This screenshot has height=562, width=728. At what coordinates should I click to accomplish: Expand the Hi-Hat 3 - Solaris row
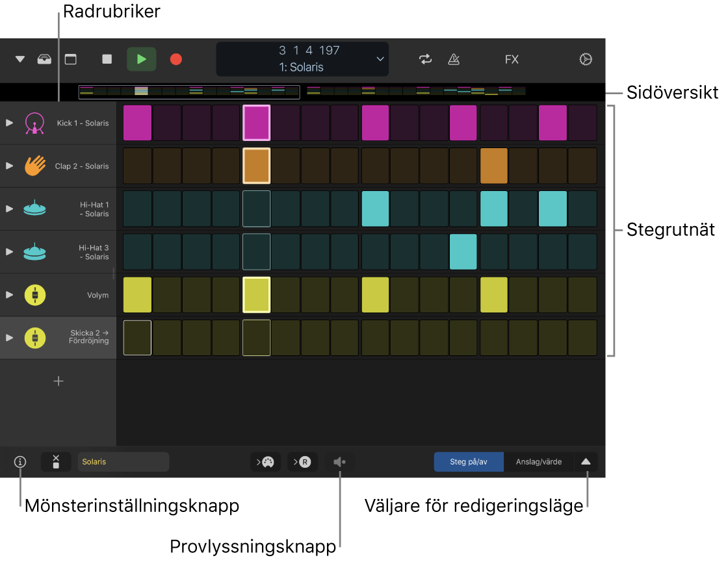(x=9, y=251)
